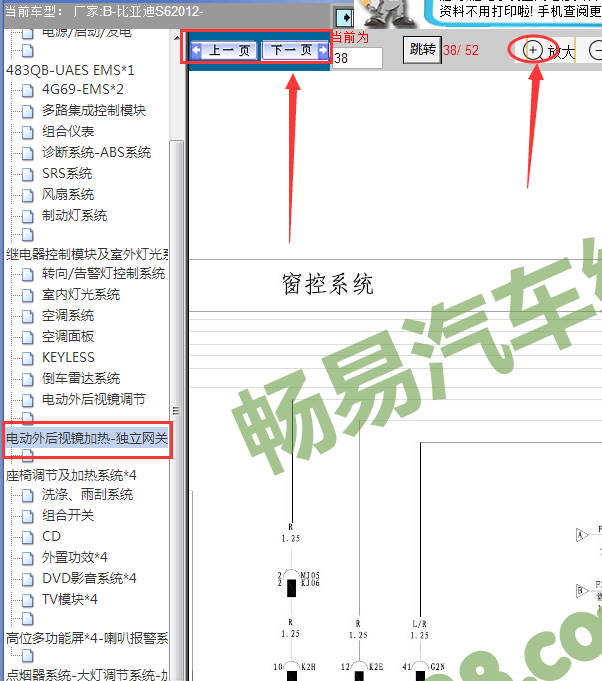The height and width of the screenshot is (681, 602).
Task: Select 空调面板 in the tree
Action: pos(68,336)
